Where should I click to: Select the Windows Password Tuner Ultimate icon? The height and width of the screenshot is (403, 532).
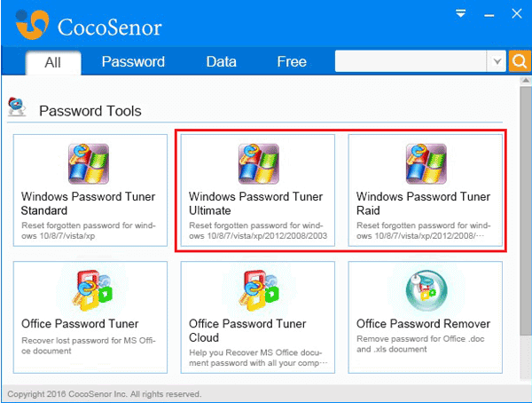pos(259,164)
